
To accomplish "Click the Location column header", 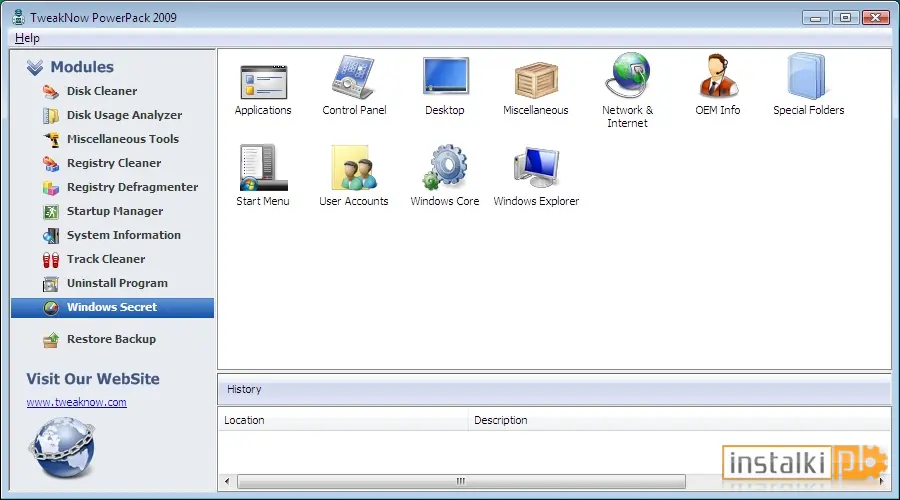I will (343, 420).
